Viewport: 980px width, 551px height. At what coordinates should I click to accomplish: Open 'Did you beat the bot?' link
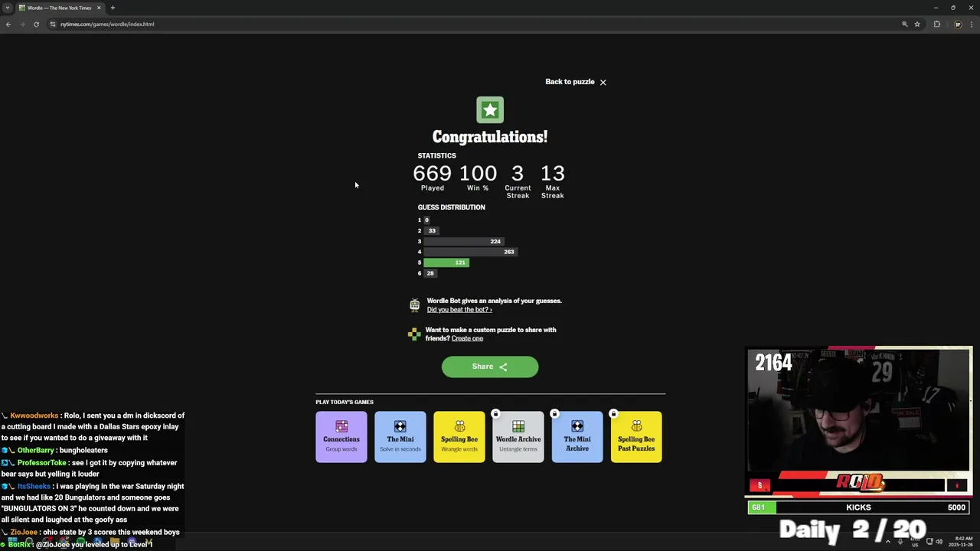459,309
